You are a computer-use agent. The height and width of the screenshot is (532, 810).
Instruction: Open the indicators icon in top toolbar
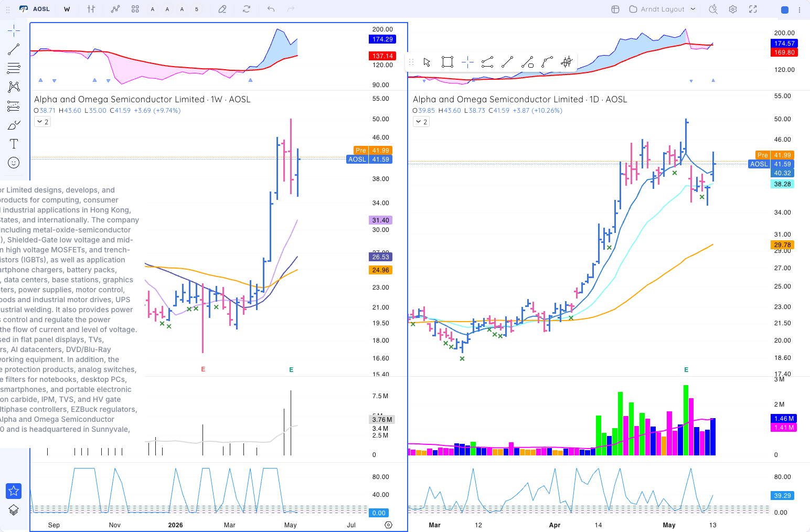pos(115,9)
